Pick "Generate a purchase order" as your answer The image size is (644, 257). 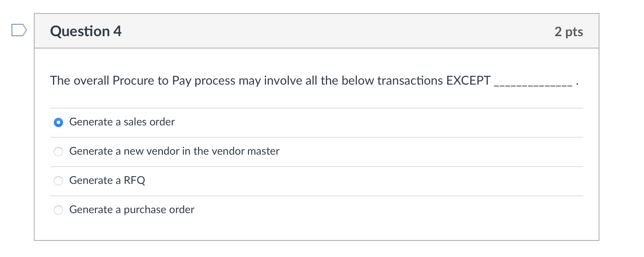pyautogui.click(x=58, y=210)
